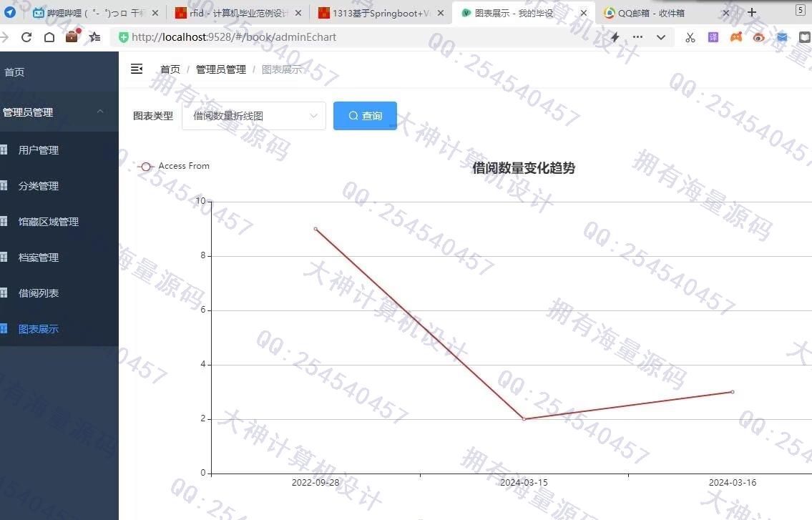Click the tab count indicator showing 5
812x520 pixels.
(x=800, y=10)
